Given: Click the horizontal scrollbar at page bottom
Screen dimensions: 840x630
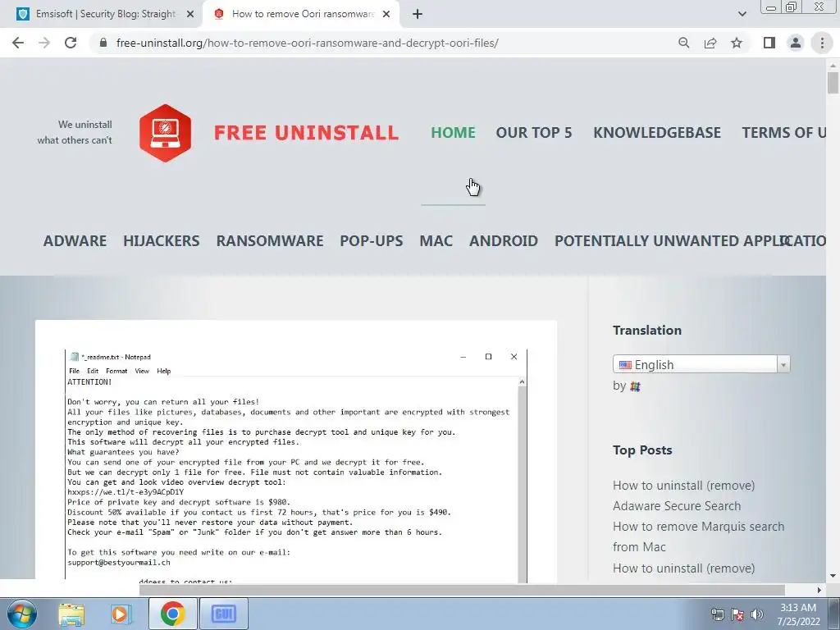Looking at the screenshot, I should [x=462, y=590].
